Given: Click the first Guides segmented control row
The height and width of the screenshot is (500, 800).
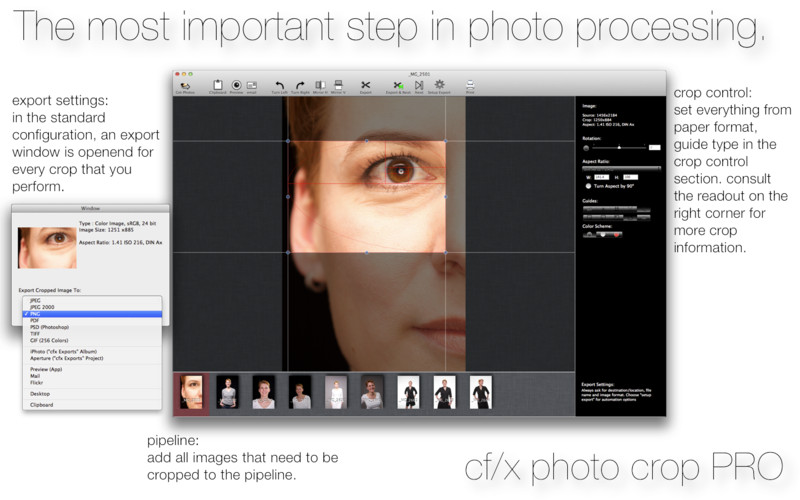Looking at the screenshot, I should pos(616,209).
